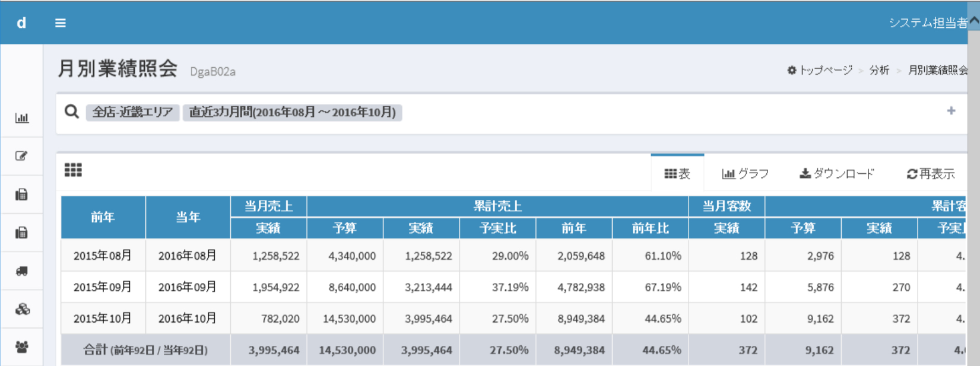Select the 2015年10月 cell
The image size is (980, 366).
pyautogui.click(x=103, y=319)
